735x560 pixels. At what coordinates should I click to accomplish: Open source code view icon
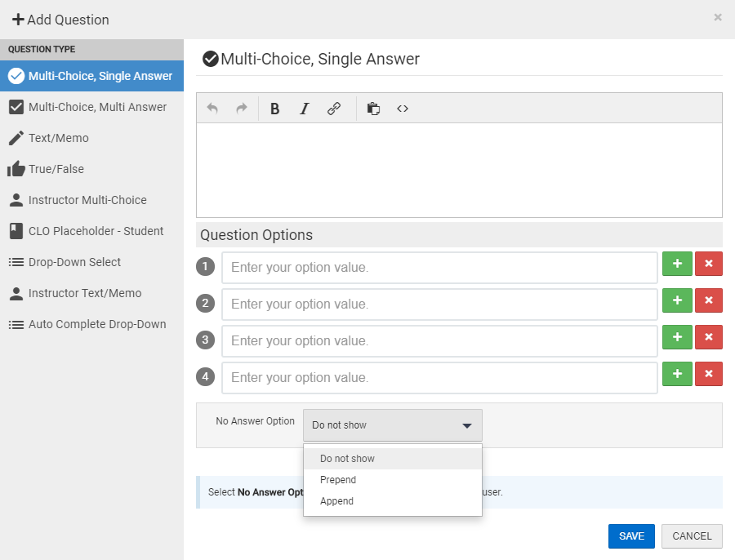click(402, 109)
